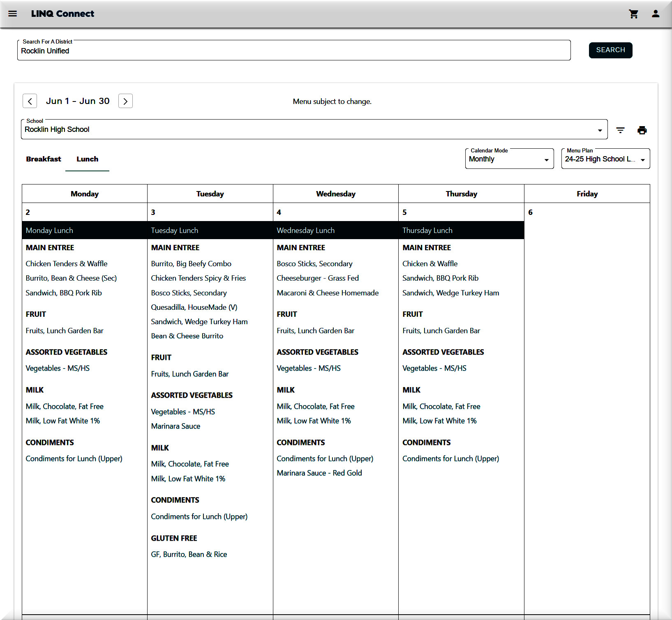Open the menu filter options
The height and width of the screenshot is (620, 672).
620,130
